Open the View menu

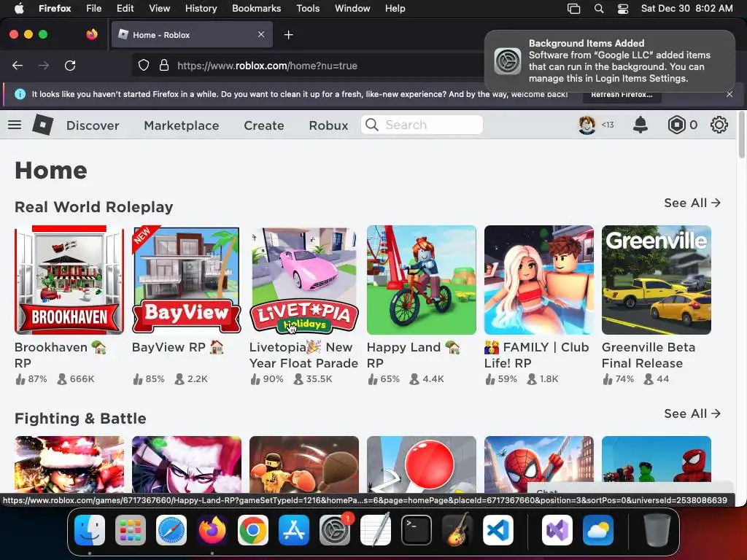click(x=159, y=9)
